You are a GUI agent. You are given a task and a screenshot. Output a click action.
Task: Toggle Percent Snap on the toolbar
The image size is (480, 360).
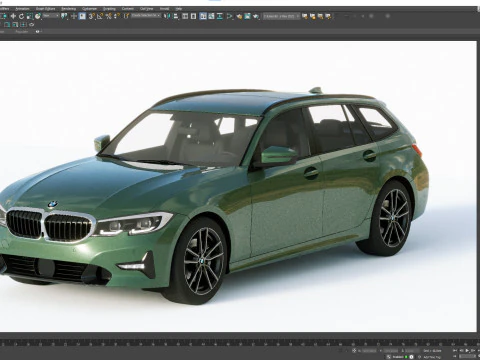tap(109, 16)
